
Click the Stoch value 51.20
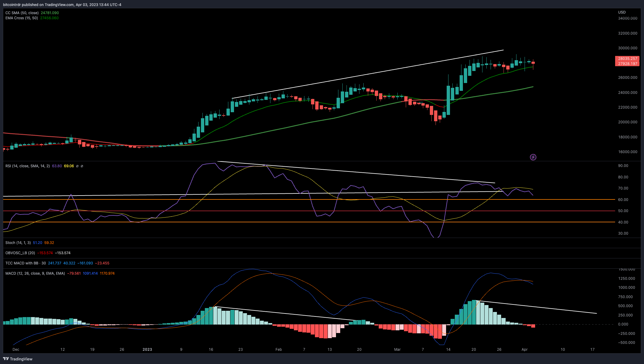pyautogui.click(x=38, y=243)
